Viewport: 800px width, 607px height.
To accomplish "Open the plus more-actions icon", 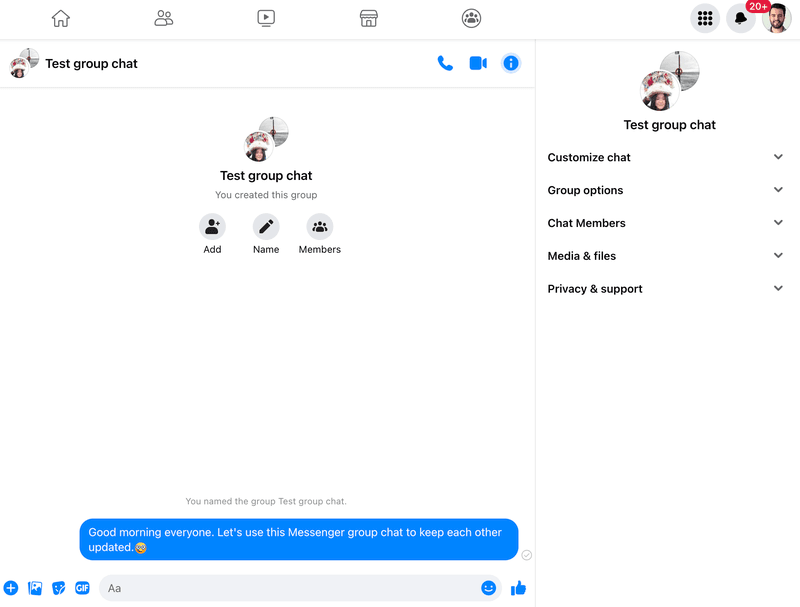I will (11, 588).
